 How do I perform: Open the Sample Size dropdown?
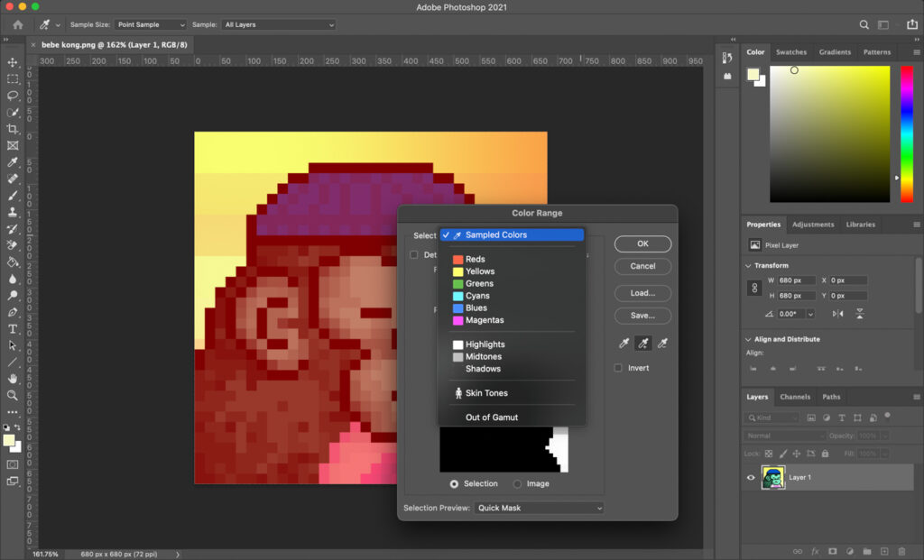(x=151, y=24)
